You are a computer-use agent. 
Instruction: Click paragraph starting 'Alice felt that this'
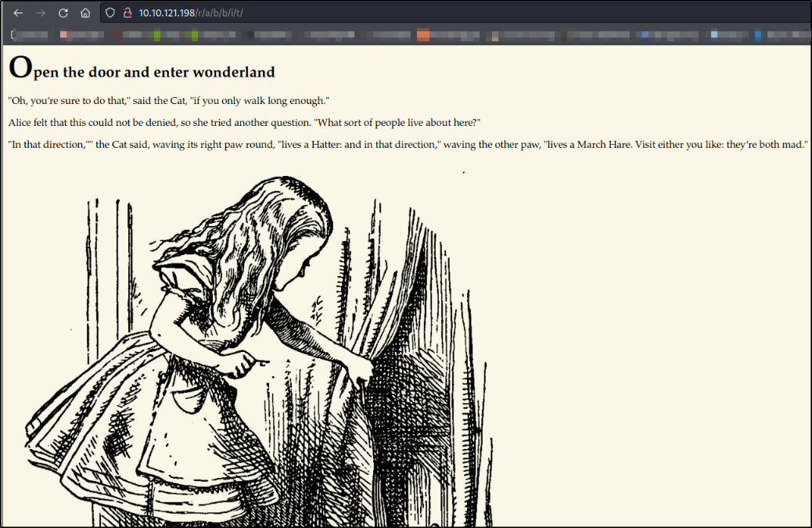[x=244, y=123]
